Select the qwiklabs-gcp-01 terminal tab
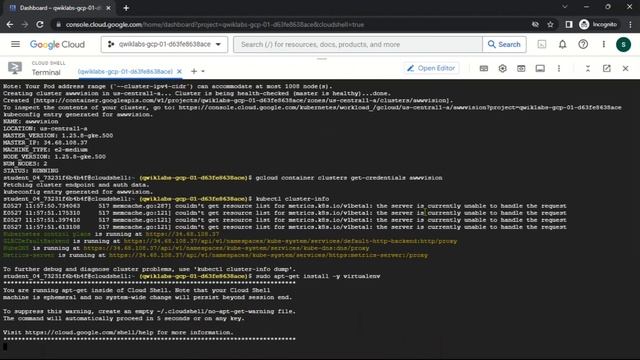The width and height of the screenshot is (640, 360). [125, 71]
